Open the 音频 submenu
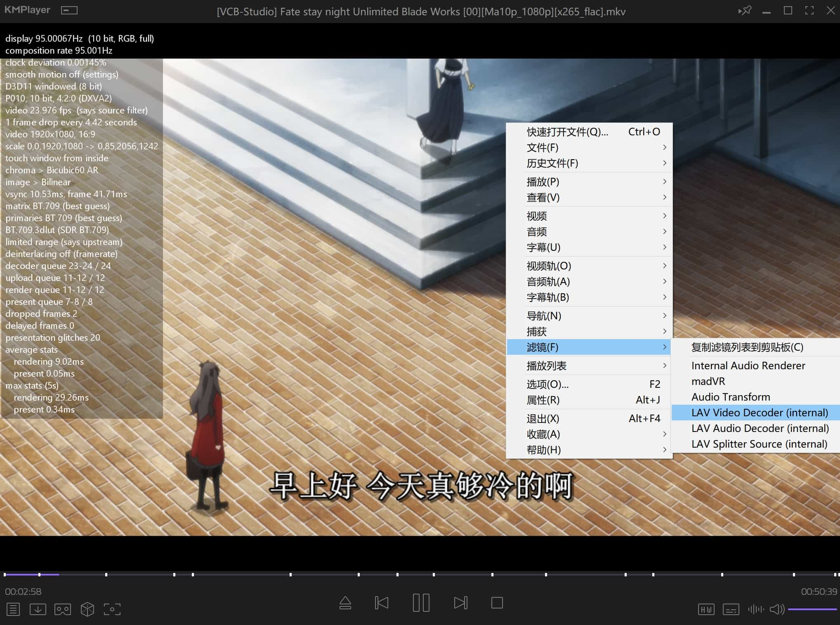 coord(590,231)
